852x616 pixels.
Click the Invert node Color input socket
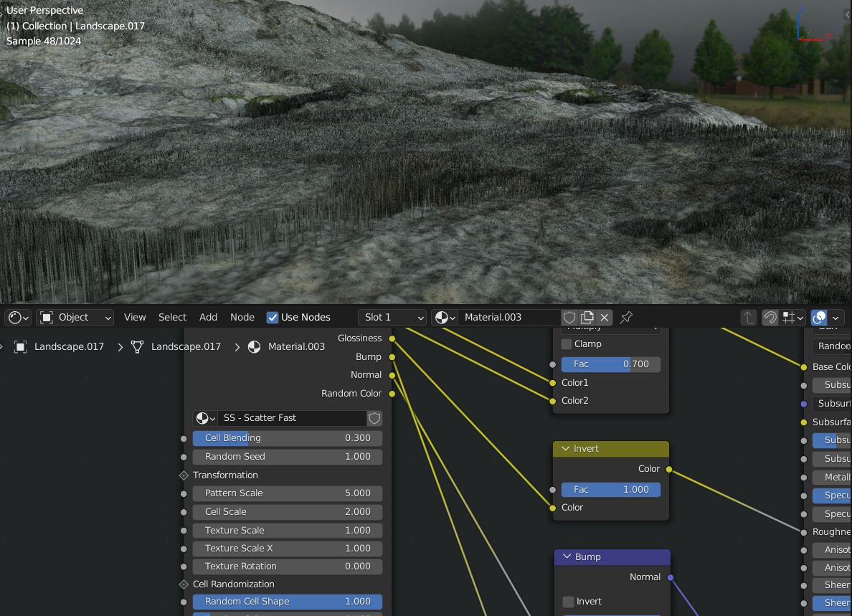(x=553, y=508)
